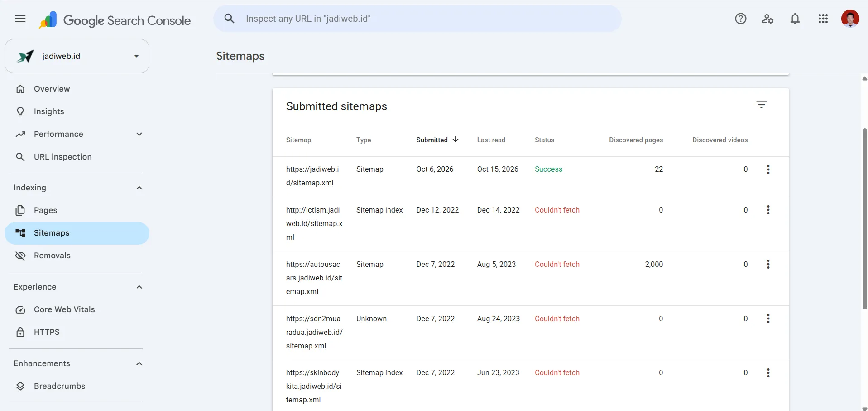Open filter icon for Submitted sitemaps
This screenshot has height=411, width=868.
(x=762, y=105)
